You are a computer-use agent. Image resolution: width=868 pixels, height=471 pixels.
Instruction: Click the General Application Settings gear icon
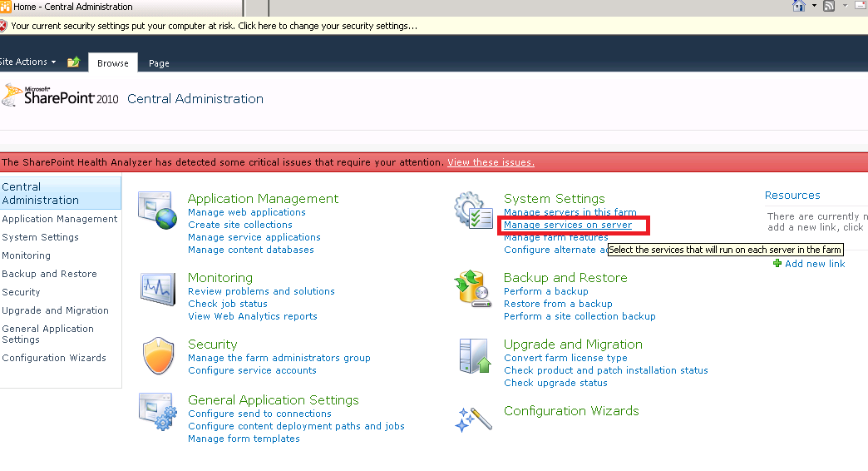(158, 412)
